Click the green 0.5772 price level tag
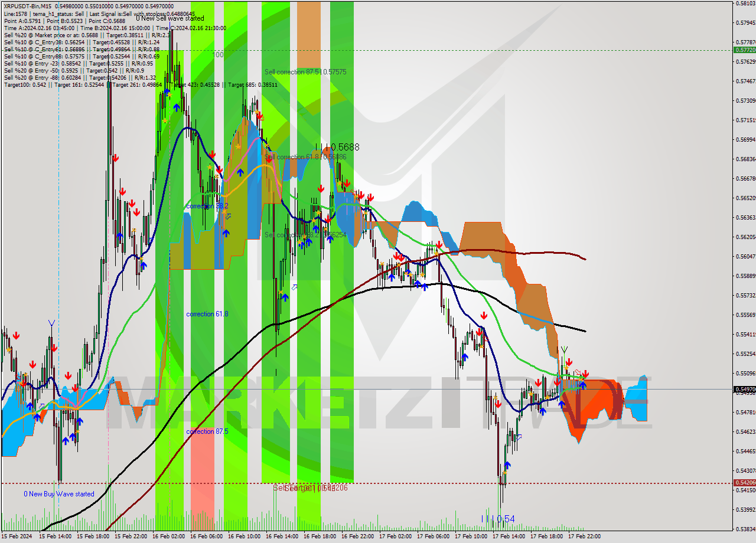The height and width of the screenshot is (543, 756). pos(745,50)
